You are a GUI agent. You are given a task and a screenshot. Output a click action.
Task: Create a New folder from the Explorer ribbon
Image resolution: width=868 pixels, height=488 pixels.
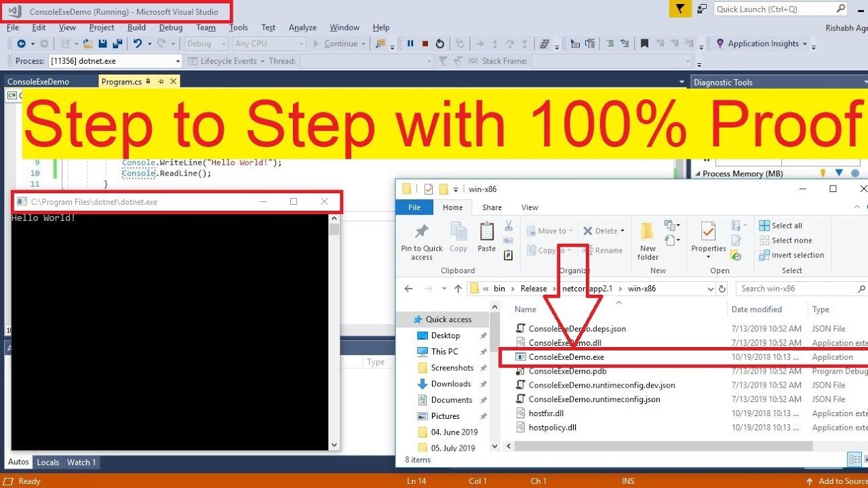pos(648,242)
